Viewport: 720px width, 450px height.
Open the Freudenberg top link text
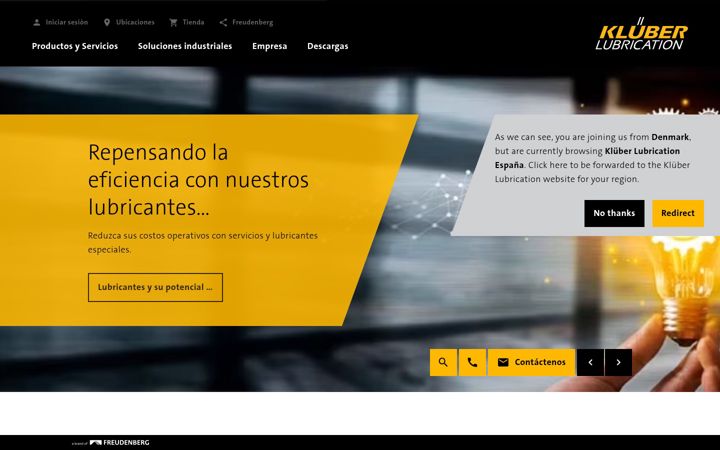click(253, 22)
